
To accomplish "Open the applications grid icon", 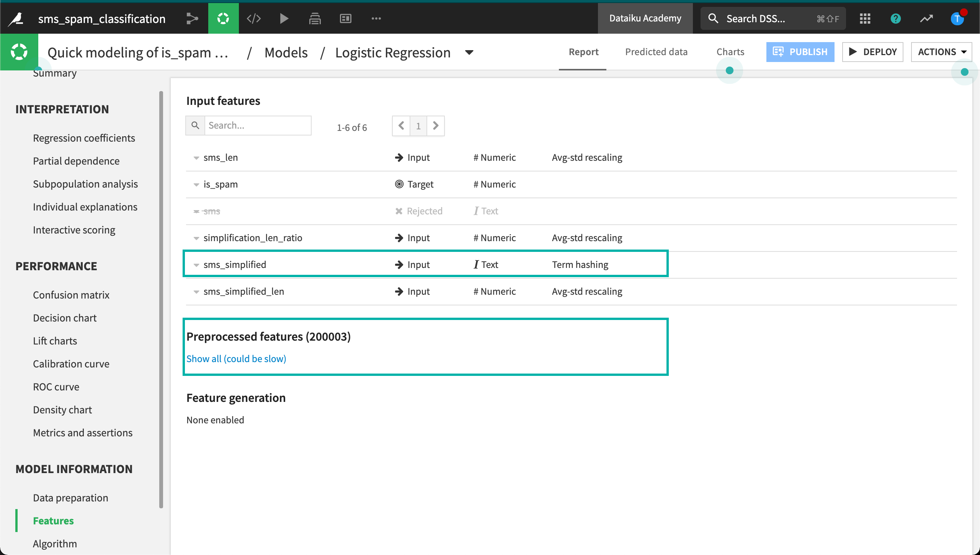I will (865, 18).
